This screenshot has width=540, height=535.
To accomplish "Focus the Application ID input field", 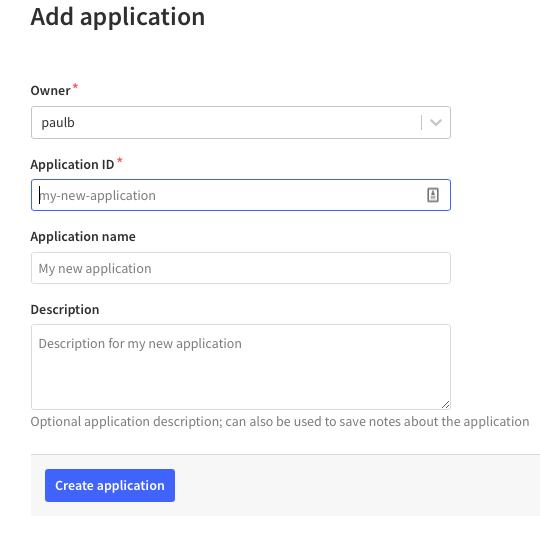I will pyautogui.click(x=241, y=195).
